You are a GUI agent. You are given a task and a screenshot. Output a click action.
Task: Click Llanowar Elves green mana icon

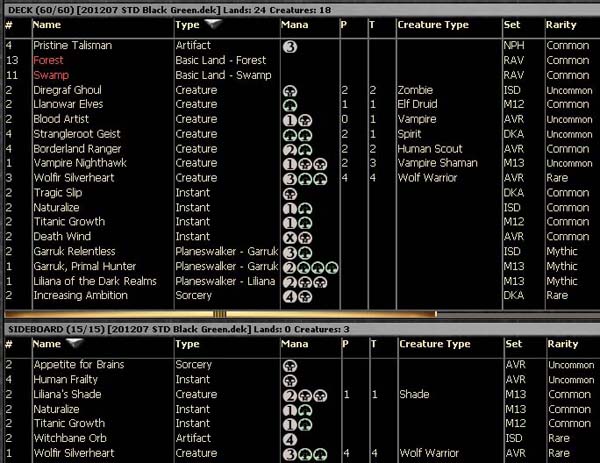click(x=290, y=105)
